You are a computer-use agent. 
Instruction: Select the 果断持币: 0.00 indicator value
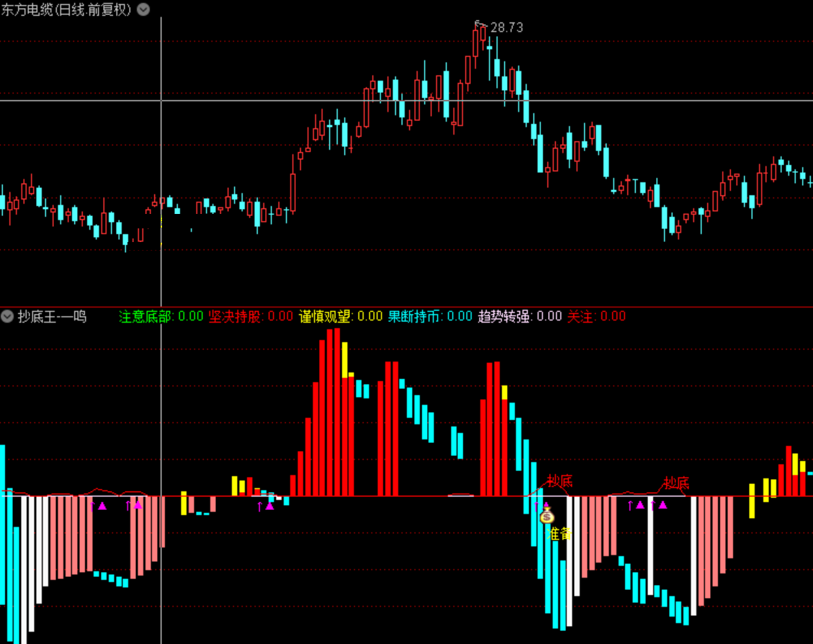tap(430, 316)
